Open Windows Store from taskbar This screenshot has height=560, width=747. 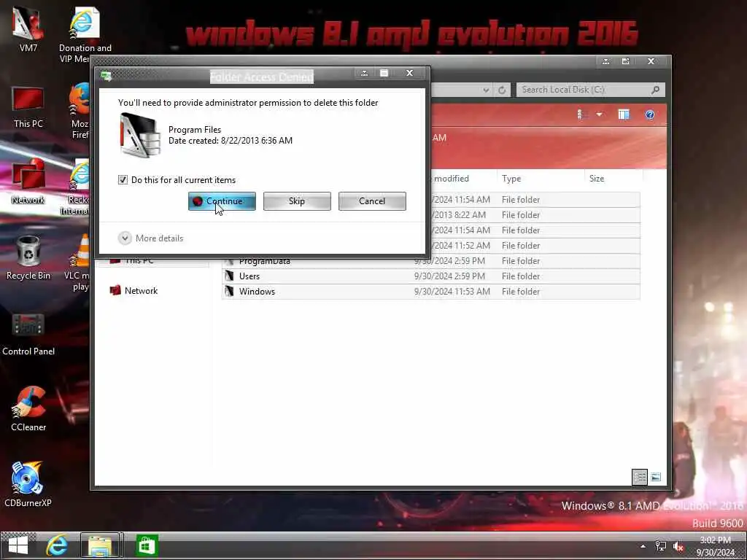[146, 545]
